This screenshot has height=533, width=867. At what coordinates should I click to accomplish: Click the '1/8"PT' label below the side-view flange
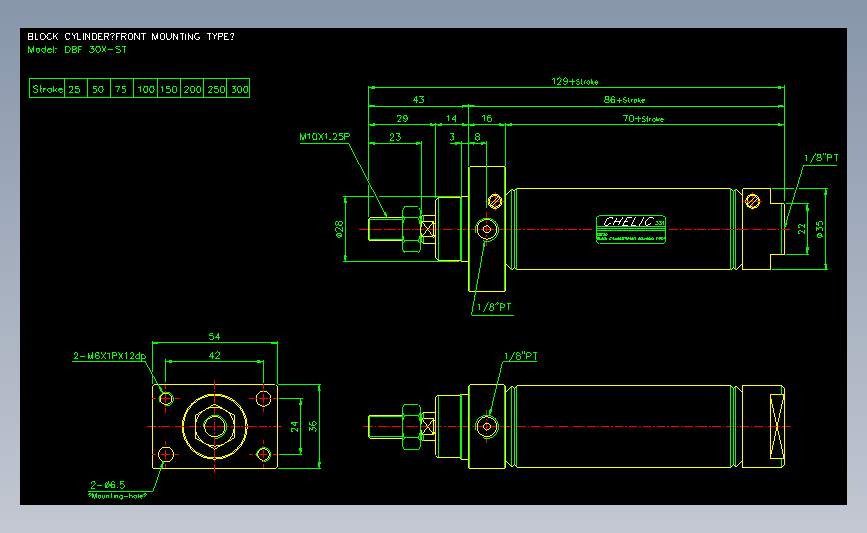point(494,307)
